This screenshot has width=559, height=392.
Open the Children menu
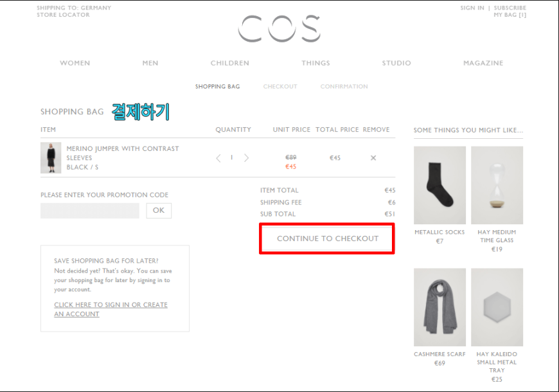pos(229,63)
